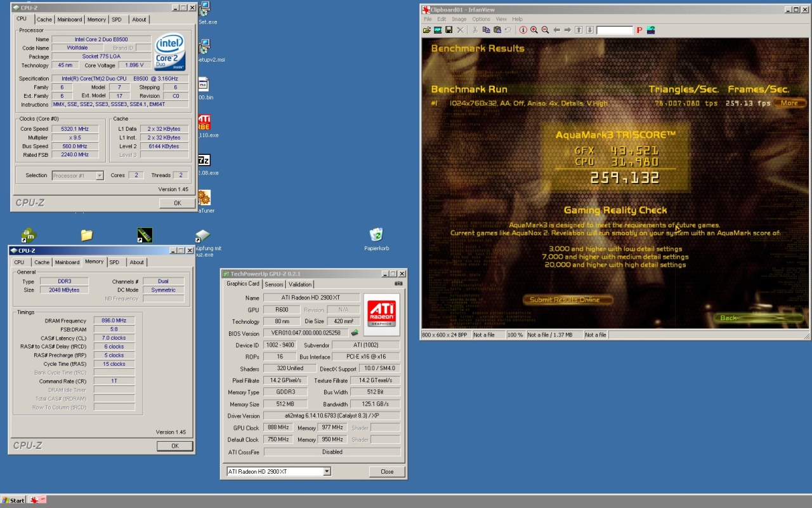
Task: Click the Zoom out magnifier icon
Action: 545,30
